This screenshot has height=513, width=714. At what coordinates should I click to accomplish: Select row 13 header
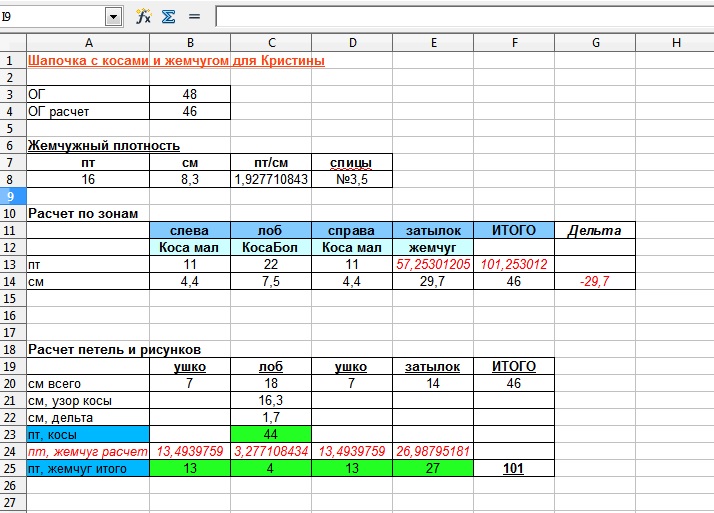click(x=12, y=264)
